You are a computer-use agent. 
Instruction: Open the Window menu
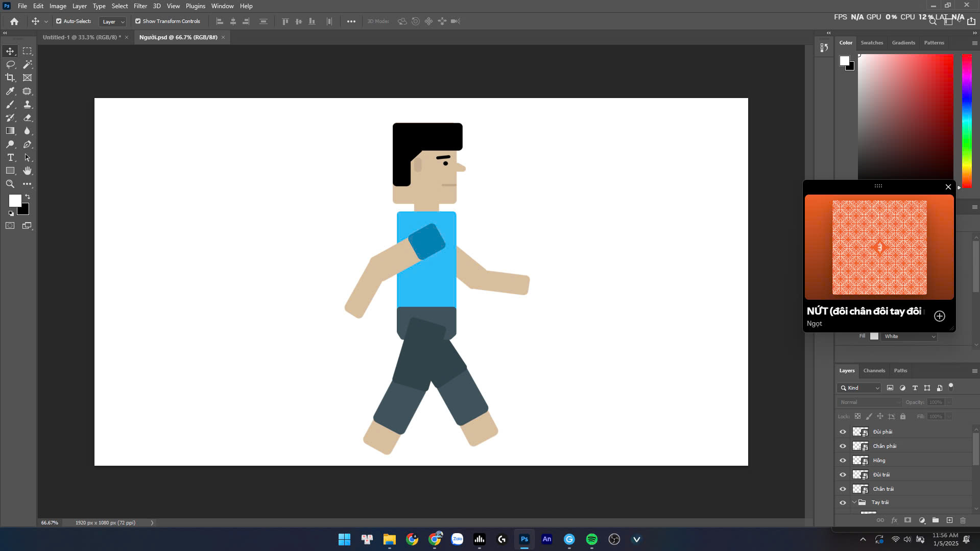(x=222, y=6)
